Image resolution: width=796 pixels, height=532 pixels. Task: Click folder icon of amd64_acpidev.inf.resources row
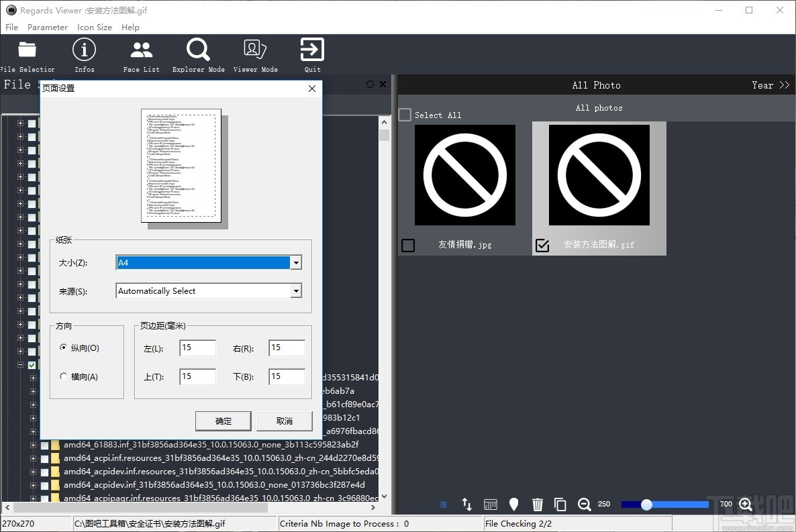point(55,472)
